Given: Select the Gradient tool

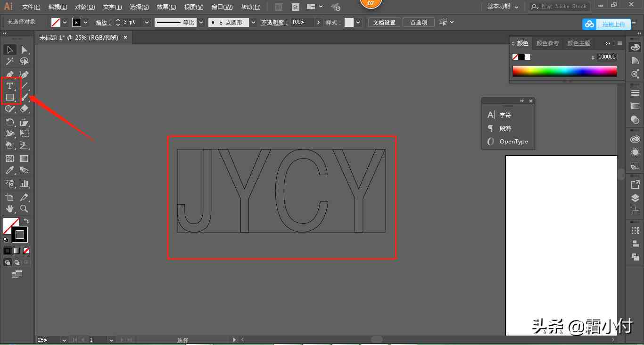Looking at the screenshot, I should (x=24, y=159).
